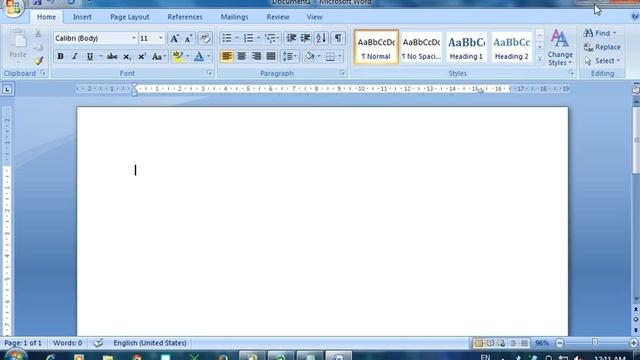Click the Office button

pos(13,7)
